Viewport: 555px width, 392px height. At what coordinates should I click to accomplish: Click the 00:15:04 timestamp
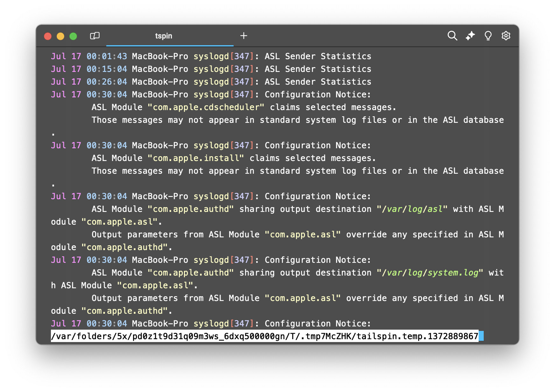[107, 69]
